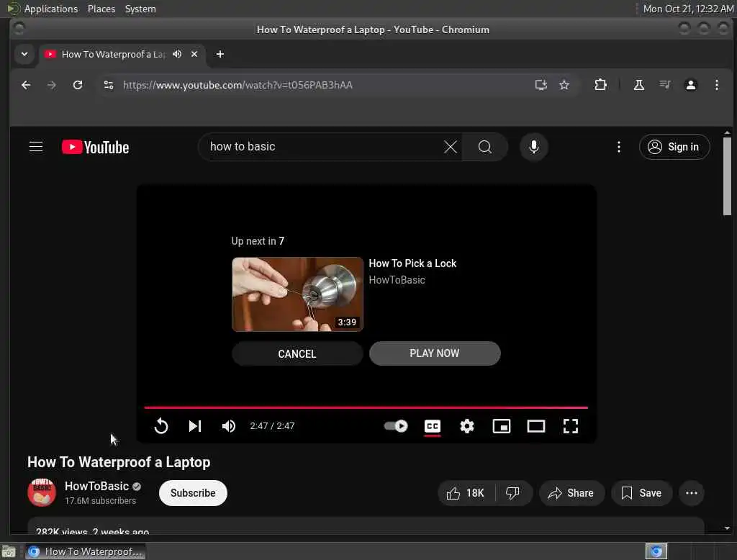
Task: Click the youtube.com address bar URL
Action: 238,85
